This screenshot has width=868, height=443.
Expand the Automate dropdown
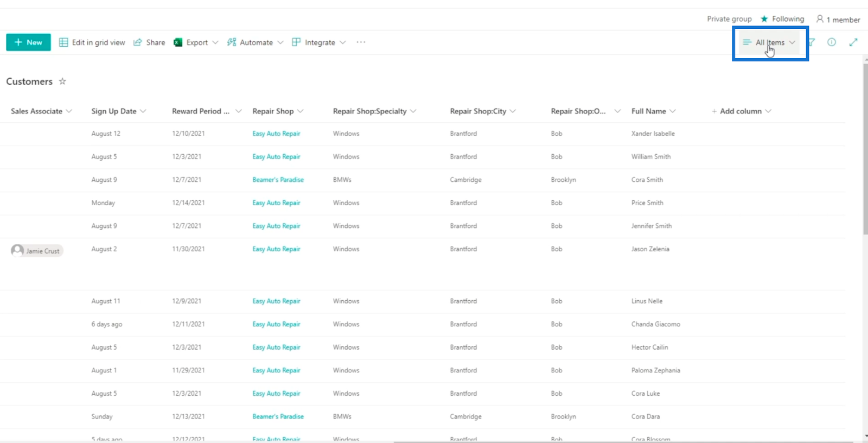click(x=256, y=42)
